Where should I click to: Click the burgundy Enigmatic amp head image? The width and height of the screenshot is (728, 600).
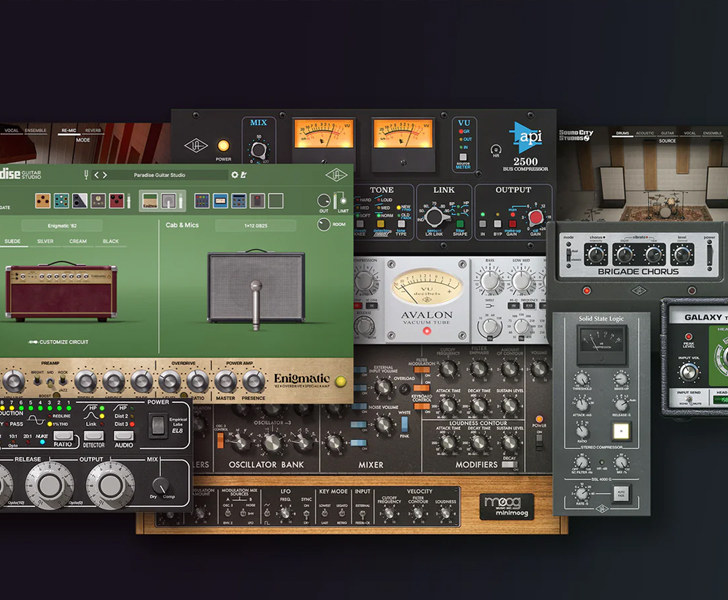(61, 291)
